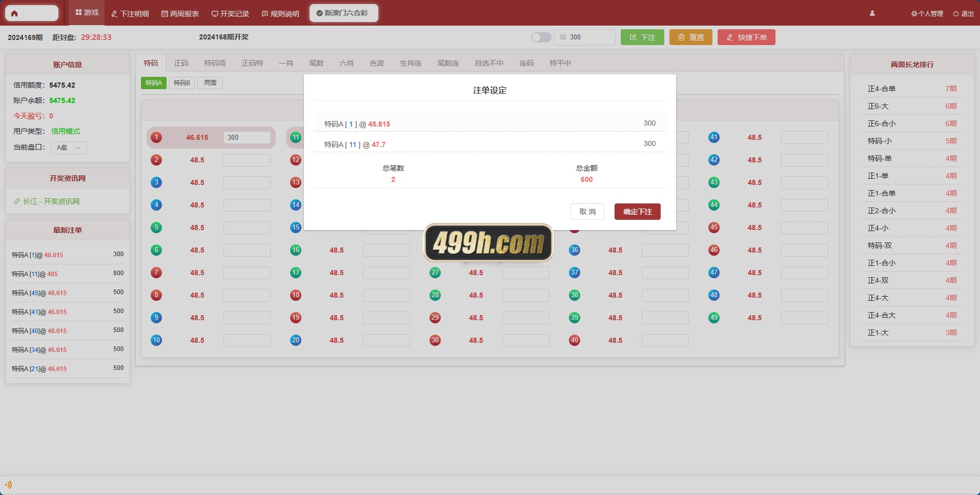Click number ball 29
980x495 pixels.
[435, 318]
